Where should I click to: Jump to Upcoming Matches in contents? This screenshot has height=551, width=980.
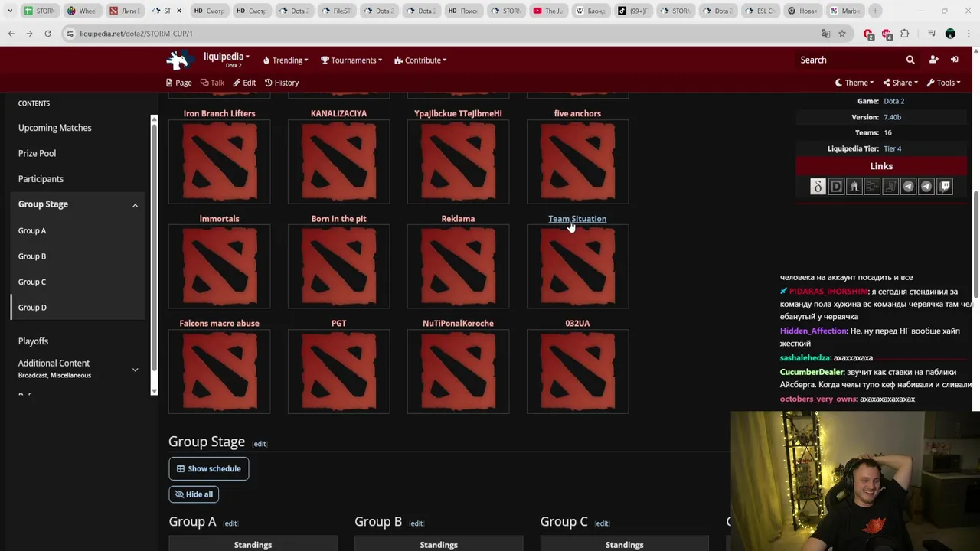click(54, 128)
